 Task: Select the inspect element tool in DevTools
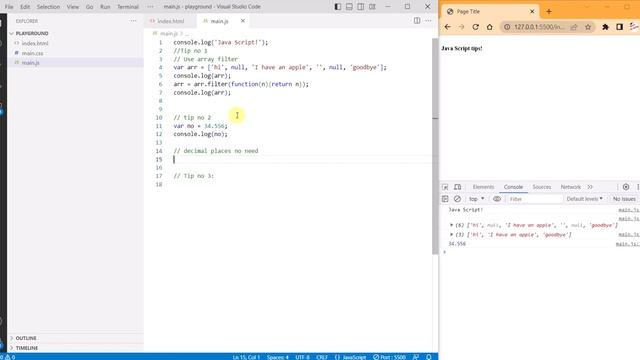(x=445, y=187)
